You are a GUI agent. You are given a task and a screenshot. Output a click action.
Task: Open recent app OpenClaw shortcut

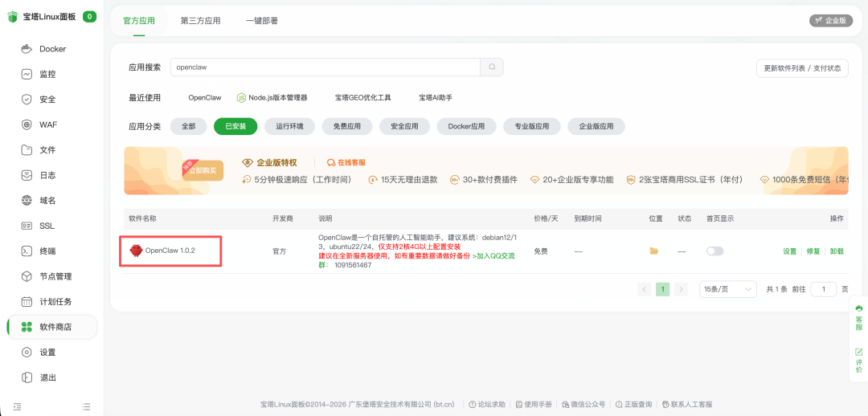click(x=205, y=97)
